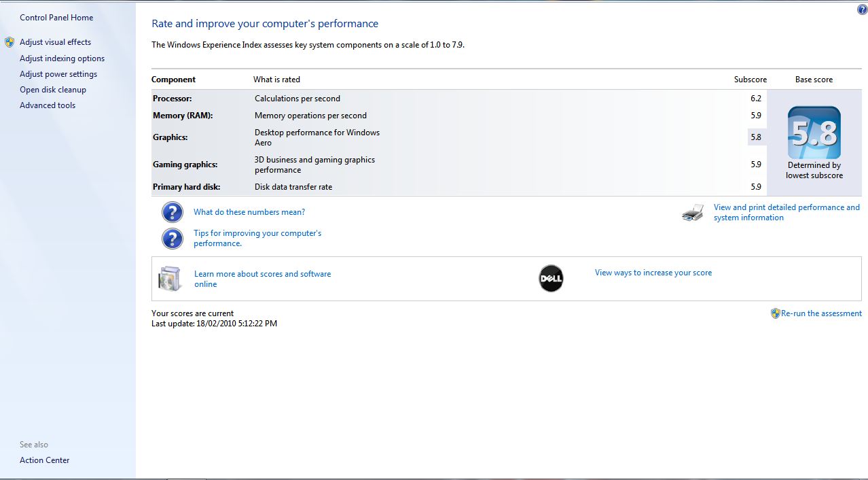Click 'Determined by lowest subscore' caption

pos(814,170)
